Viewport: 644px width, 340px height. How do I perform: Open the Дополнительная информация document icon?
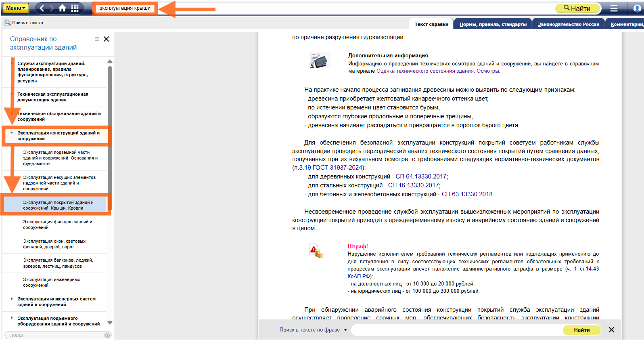pyautogui.click(x=320, y=61)
